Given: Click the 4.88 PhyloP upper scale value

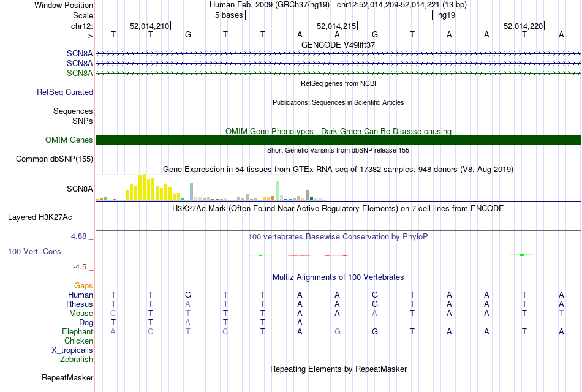Looking at the screenshot, I should pyautogui.click(x=78, y=236).
